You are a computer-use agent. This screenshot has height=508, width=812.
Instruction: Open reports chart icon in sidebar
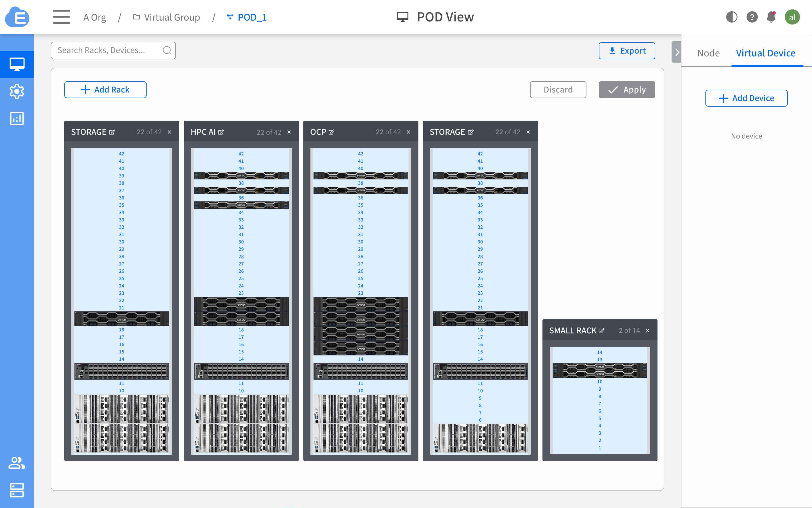17,118
